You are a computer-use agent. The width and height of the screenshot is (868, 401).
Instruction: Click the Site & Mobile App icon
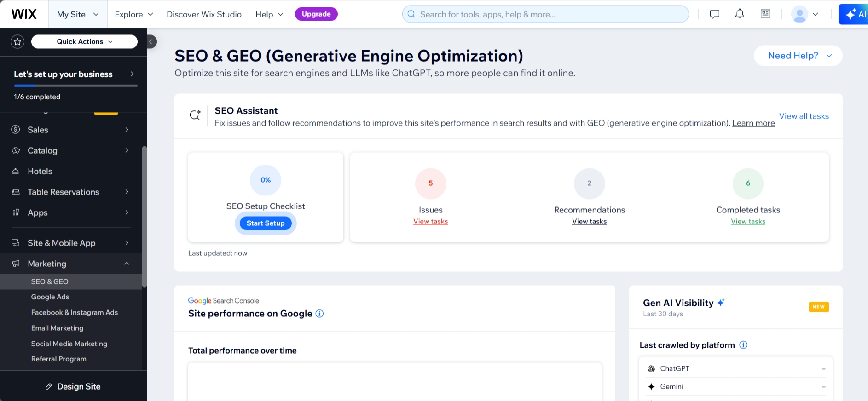pyautogui.click(x=16, y=243)
